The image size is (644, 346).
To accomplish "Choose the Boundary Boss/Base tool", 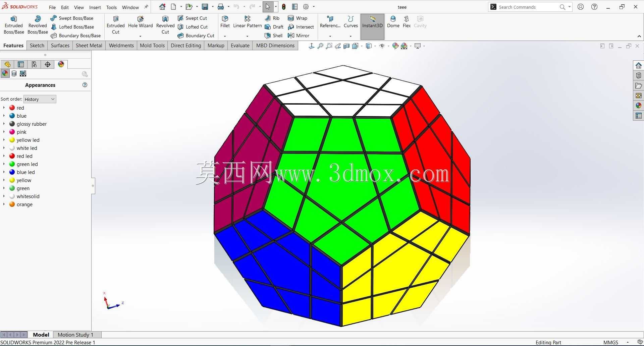I will coord(75,36).
